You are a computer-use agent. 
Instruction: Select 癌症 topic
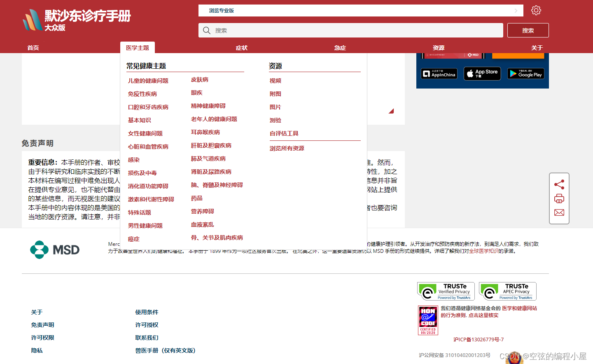[134, 239]
